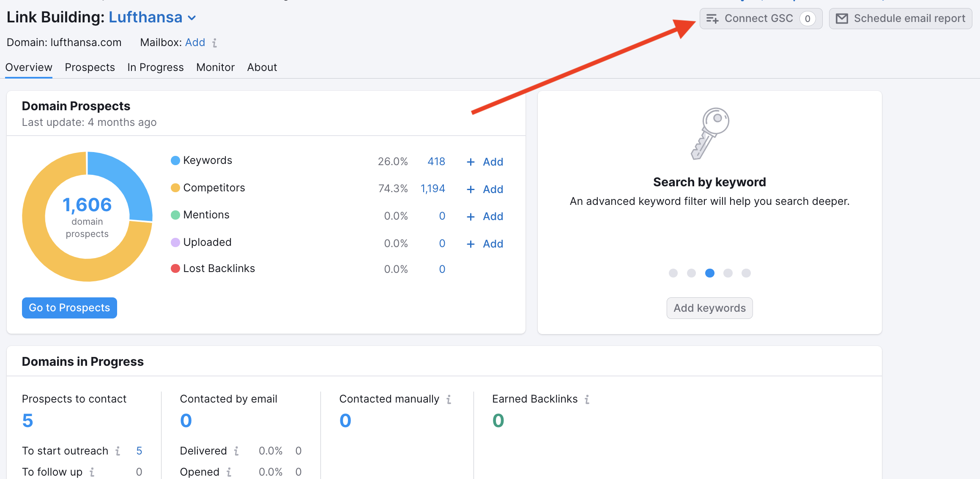Click the info icon next to Delivered

237,451
